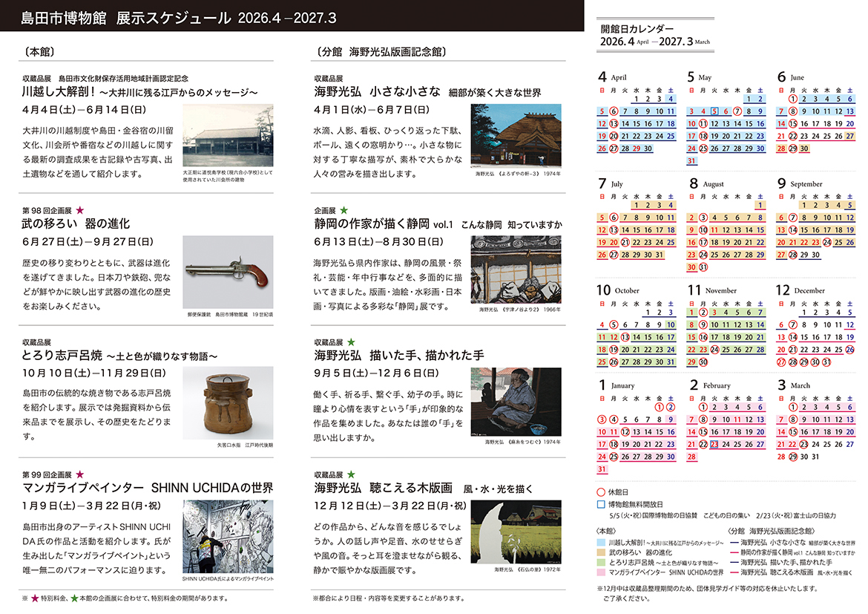Click the 郵便保護銃 caption under the pistol
The height and width of the screenshot is (614, 868).
pyautogui.click(x=230, y=314)
